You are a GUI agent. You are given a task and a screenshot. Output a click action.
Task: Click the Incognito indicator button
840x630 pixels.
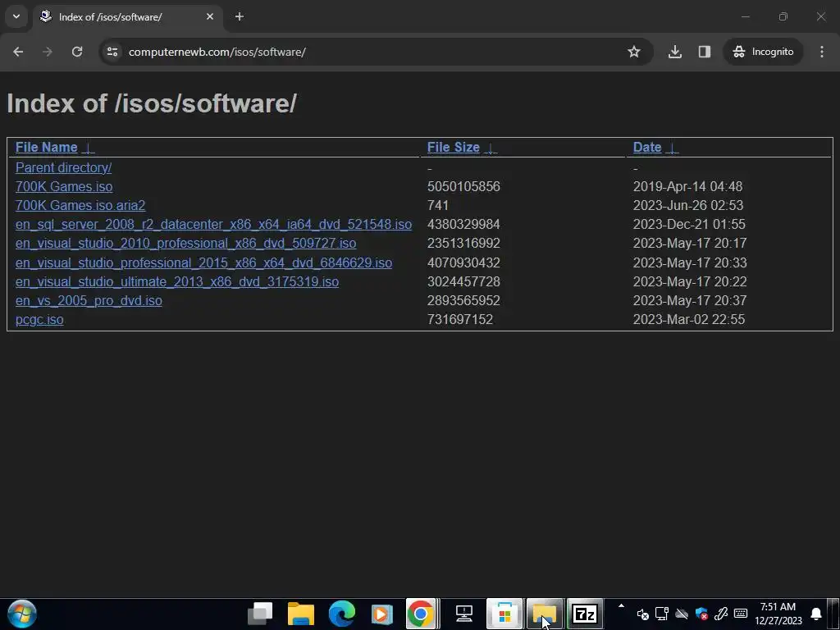pos(763,52)
